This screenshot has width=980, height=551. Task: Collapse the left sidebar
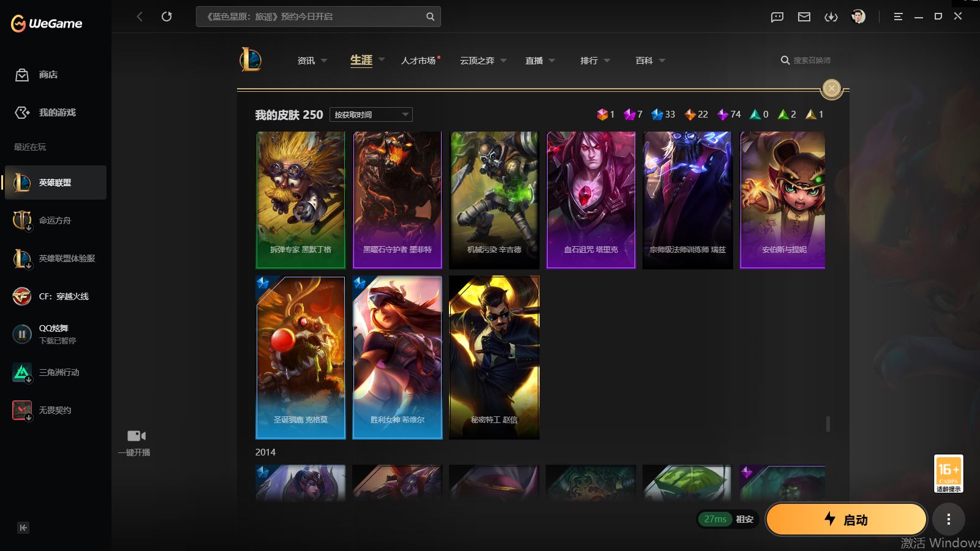(23, 528)
